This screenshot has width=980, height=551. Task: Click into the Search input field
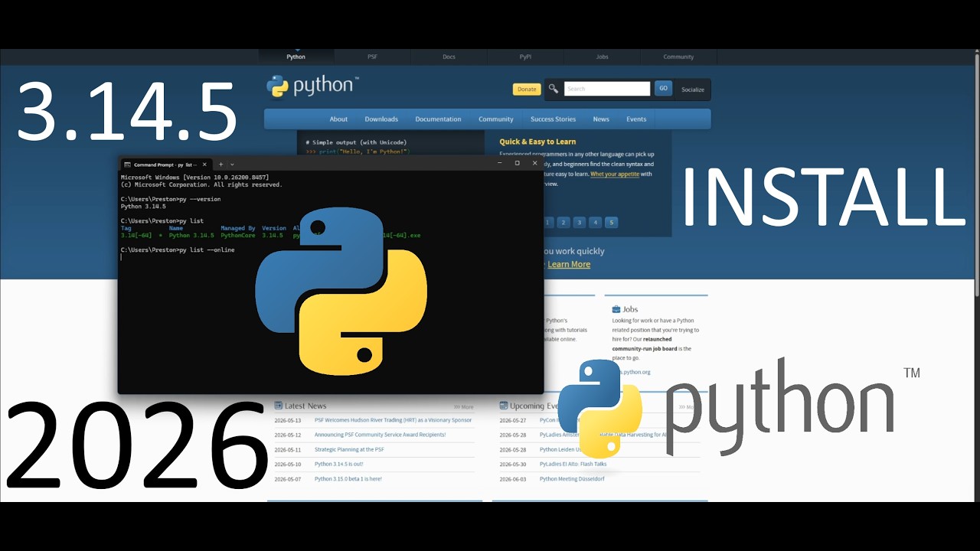tap(607, 89)
